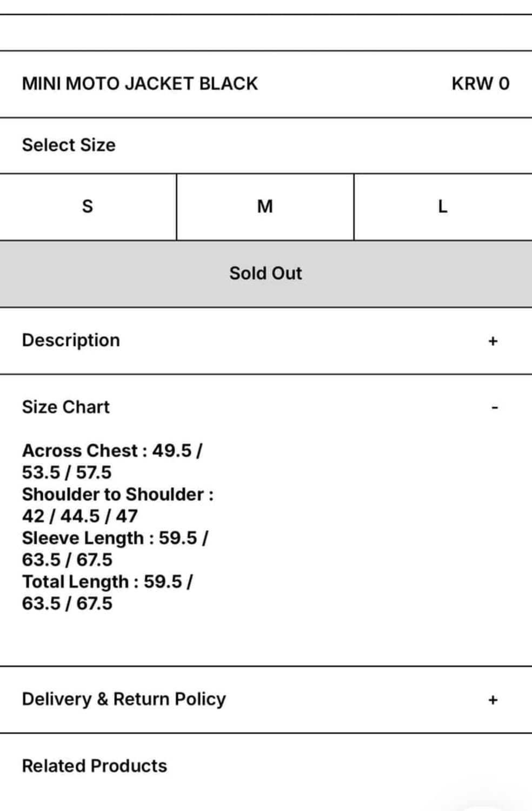The height and width of the screenshot is (811, 532).
Task: Click the Shoulder to Shoulder label
Action: [x=113, y=495]
